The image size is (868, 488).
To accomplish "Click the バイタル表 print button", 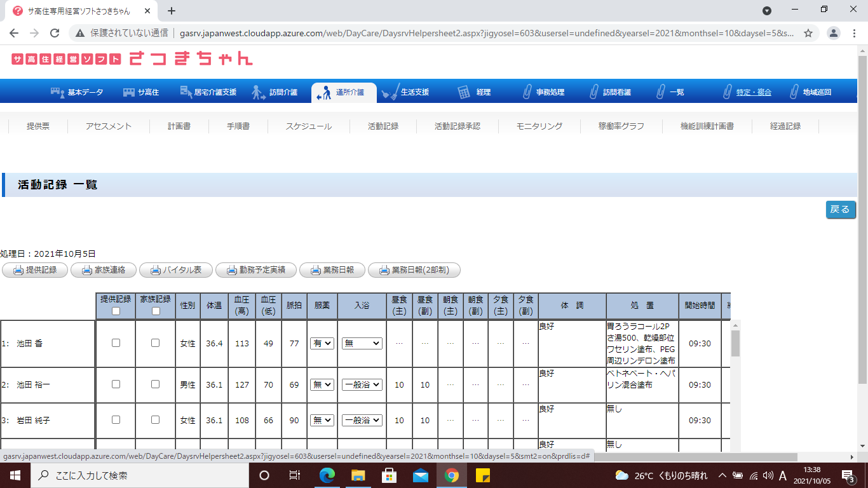I will coord(177,270).
